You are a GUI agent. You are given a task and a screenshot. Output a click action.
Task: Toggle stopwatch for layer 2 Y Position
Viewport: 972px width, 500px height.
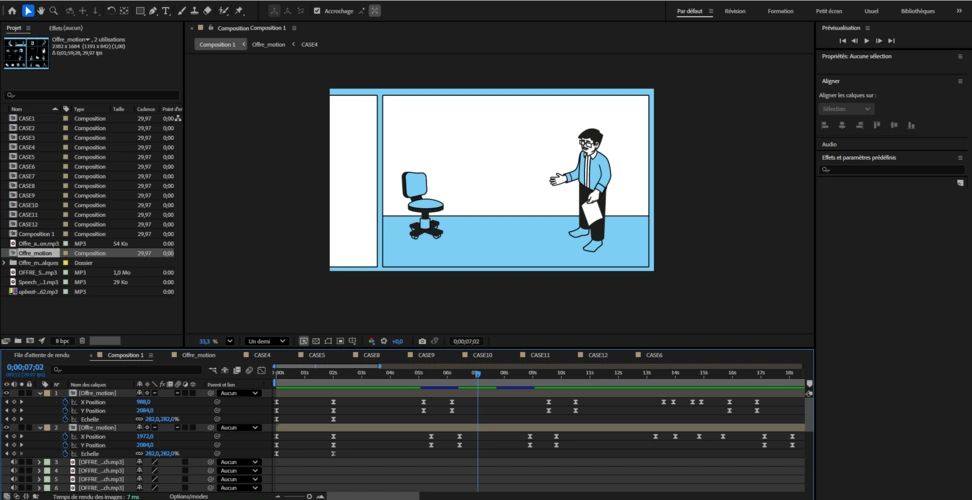[x=65, y=445]
